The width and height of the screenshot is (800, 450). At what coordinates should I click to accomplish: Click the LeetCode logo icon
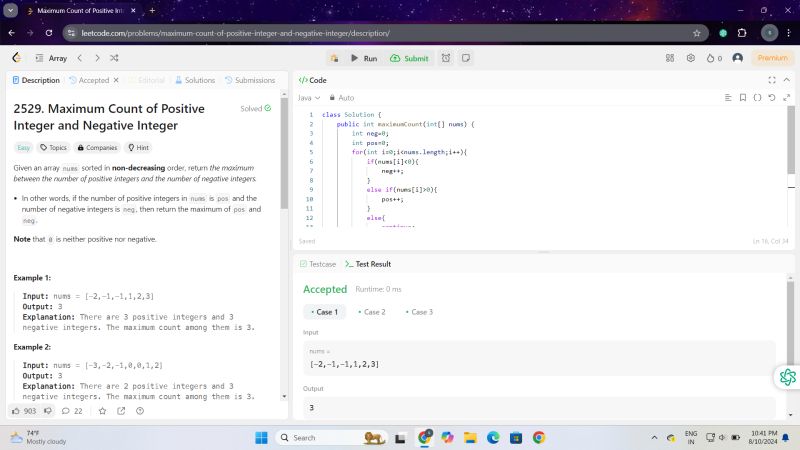tap(17, 58)
